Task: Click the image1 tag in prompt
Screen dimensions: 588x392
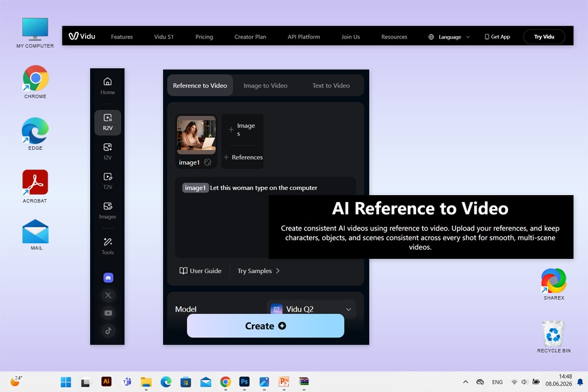Action: click(x=195, y=188)
